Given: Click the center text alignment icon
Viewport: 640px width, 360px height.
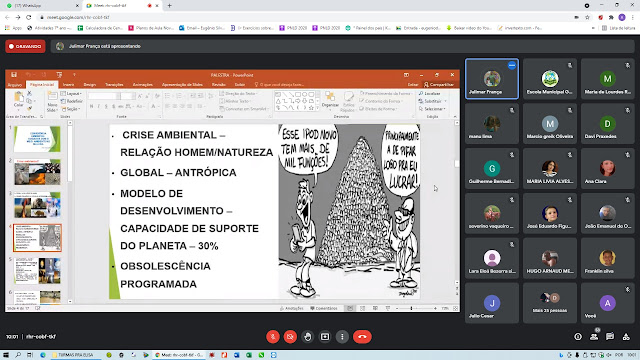Looking at the screenshot, I should point(175,106).
